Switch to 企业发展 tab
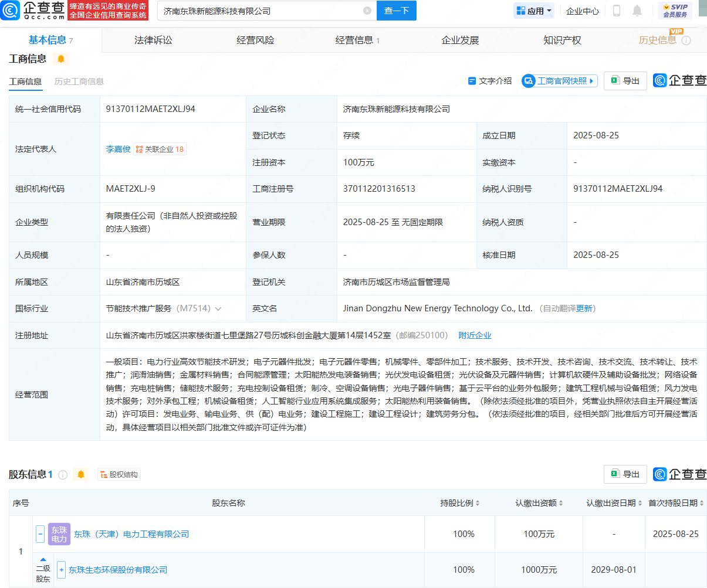 460,40
